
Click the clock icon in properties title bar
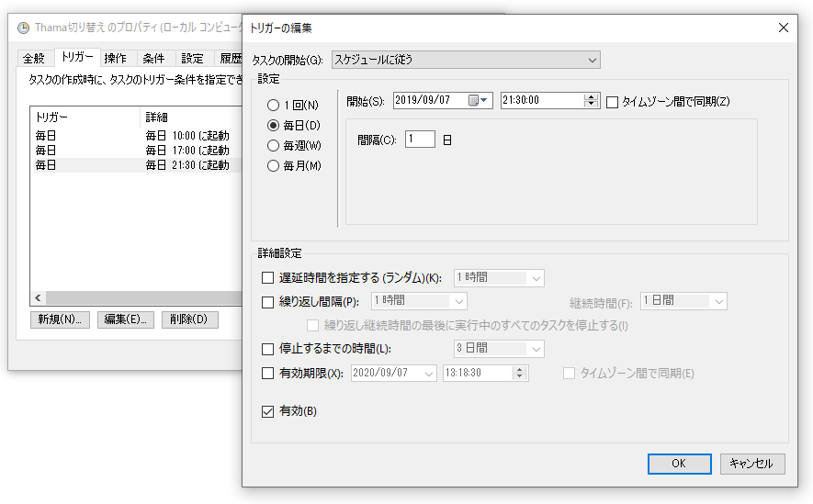coord(23,28)
